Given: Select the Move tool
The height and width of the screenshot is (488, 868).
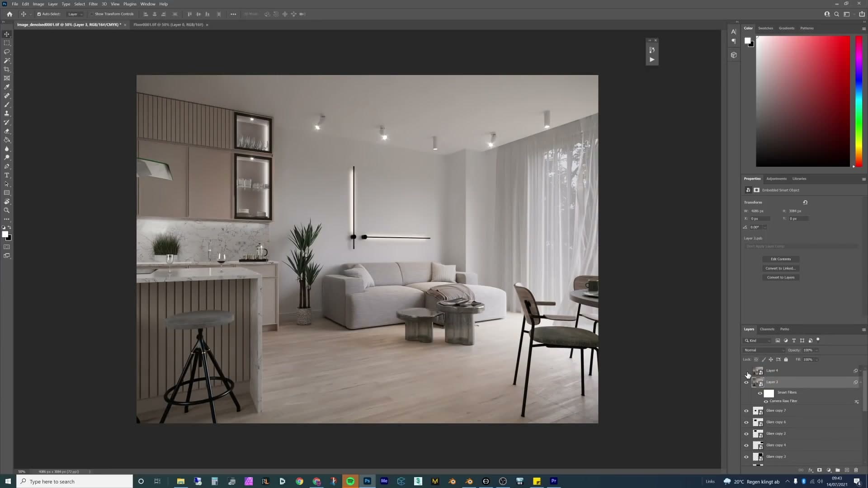Looking at the screenshot, I should 7,34.
